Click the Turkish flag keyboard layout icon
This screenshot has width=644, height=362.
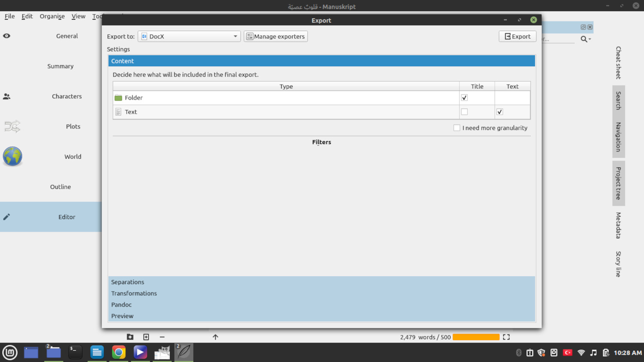point(568,353)
